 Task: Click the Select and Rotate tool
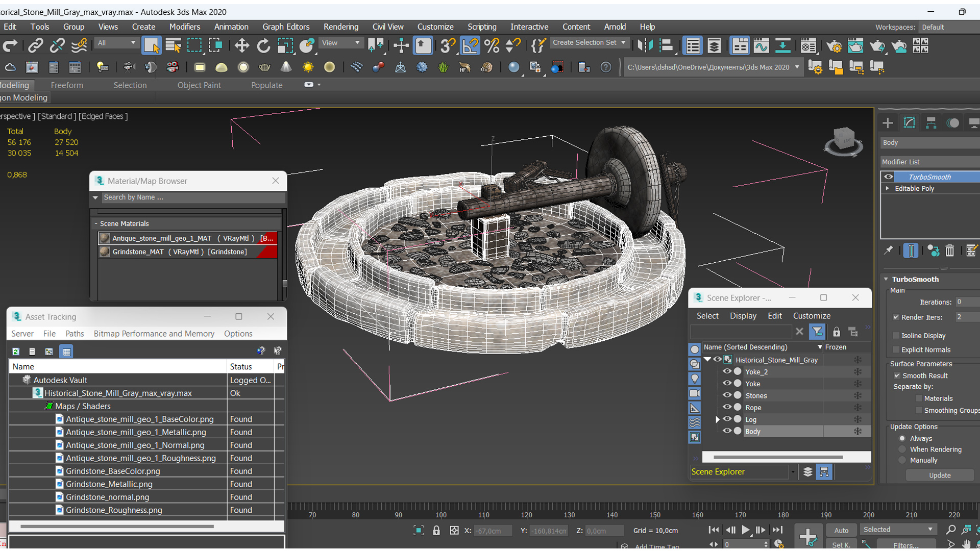tap(264, 45)
